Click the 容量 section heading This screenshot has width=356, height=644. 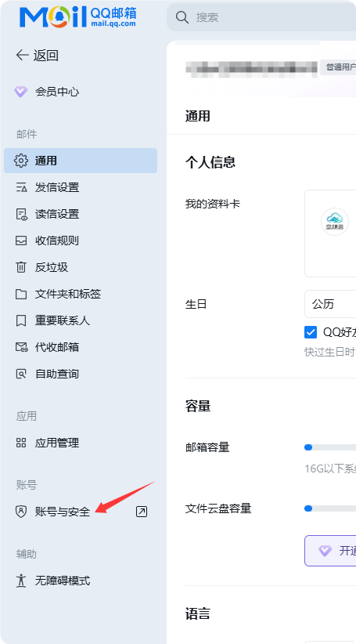[198, 406]
